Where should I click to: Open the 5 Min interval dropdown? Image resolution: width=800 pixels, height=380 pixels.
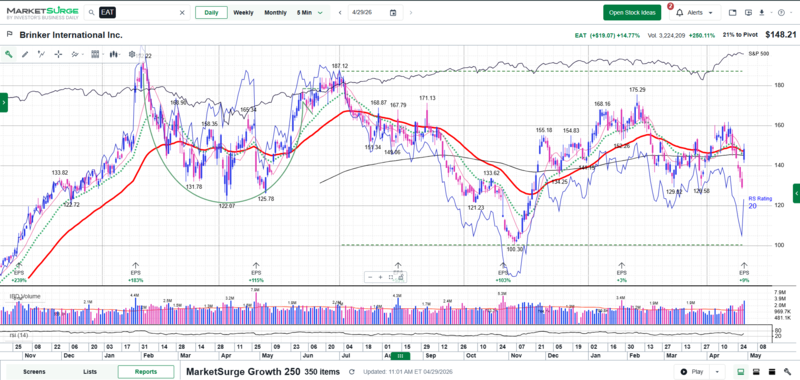310,13
